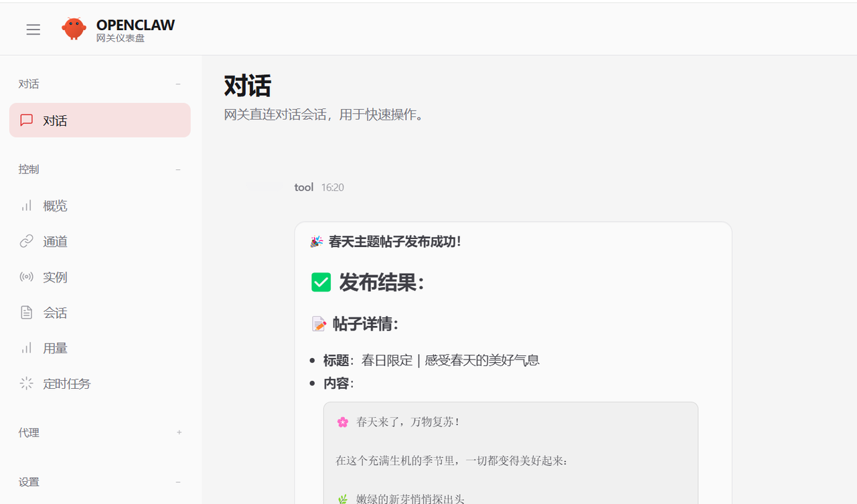The height and width of the screenshot is (504, 857).
Task: Click the 定时任务 spinner icon
Action: point(27,383)
